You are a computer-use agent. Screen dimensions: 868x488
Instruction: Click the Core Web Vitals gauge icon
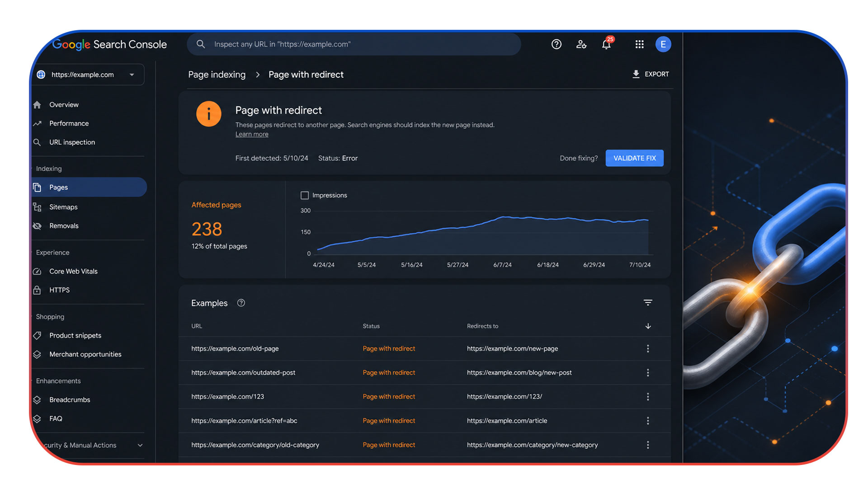click(37, 272)
